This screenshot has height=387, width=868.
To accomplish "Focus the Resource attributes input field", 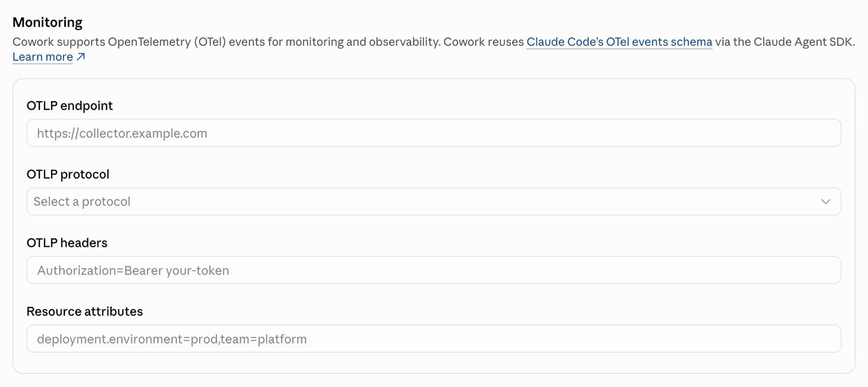I will point(433,339).
